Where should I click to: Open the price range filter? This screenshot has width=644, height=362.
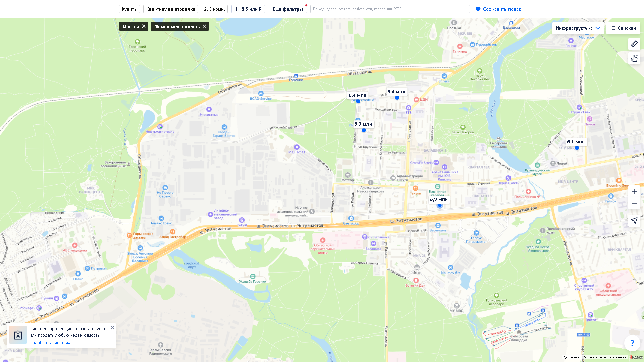pyautogui.click(x=248, y=9)
